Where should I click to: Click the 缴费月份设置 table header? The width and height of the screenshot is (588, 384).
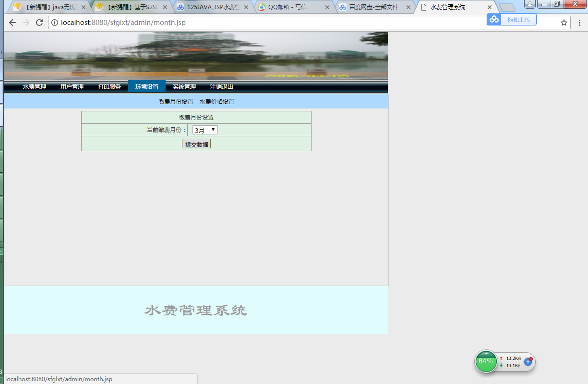196,118
